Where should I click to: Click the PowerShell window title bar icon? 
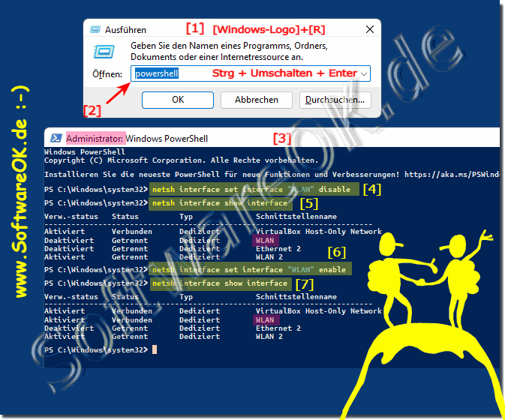(x=56, y=139)
